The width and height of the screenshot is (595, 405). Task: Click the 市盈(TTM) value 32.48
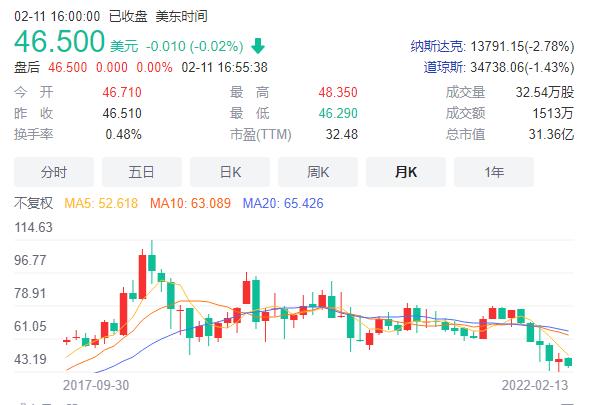pos(342,134)
